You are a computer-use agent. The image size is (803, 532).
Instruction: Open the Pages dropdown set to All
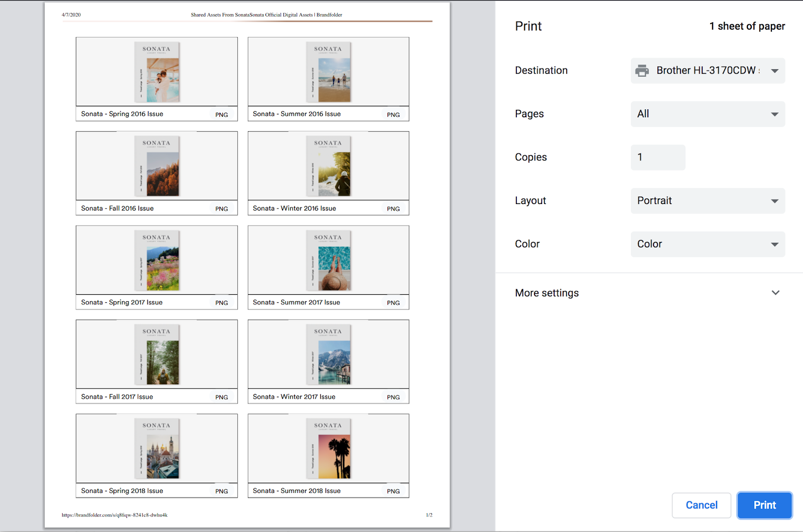pos(708,114)
